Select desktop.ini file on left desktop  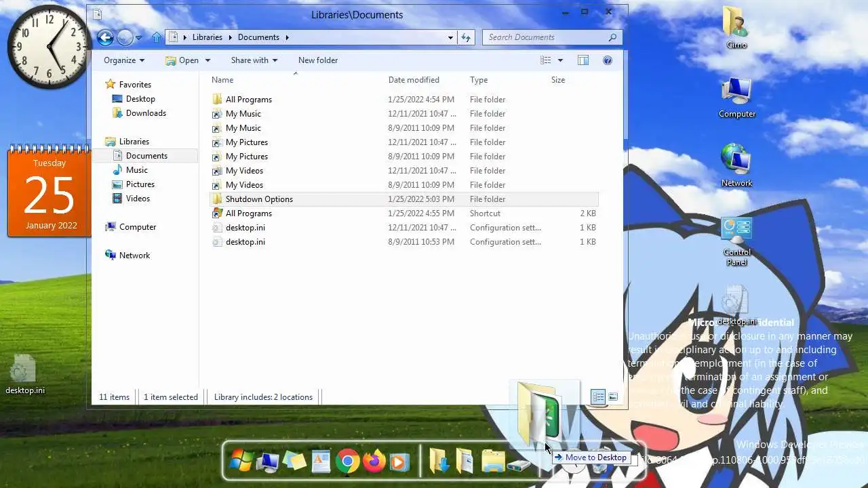[x=25, y=375]
